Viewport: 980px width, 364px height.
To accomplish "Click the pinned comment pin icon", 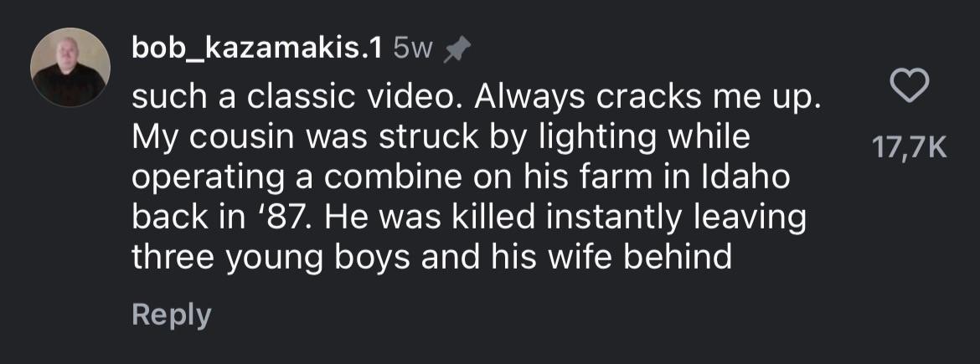I will point(455,53).
